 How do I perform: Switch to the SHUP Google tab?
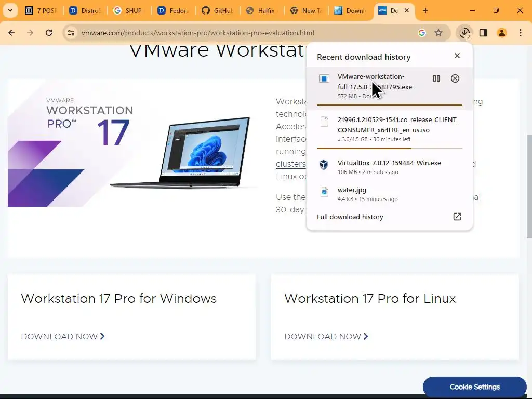coord(129,10)
